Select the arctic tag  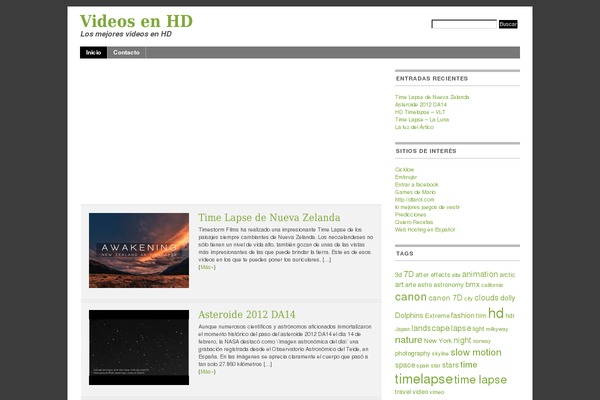(x=507, y=275)
